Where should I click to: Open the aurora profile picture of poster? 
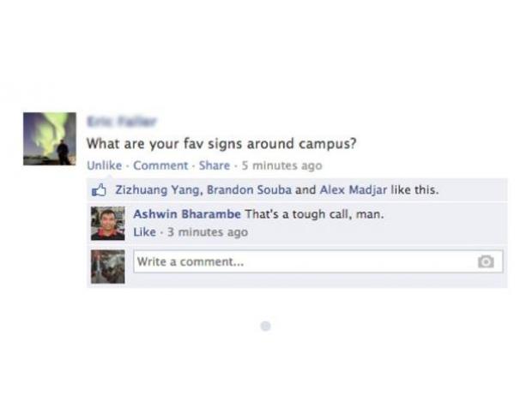coord(50,139)
